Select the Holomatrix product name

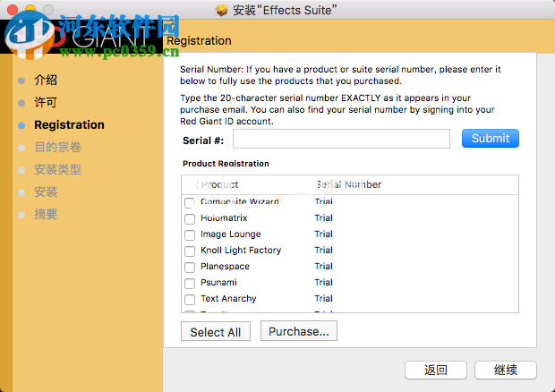click(224, 218)
